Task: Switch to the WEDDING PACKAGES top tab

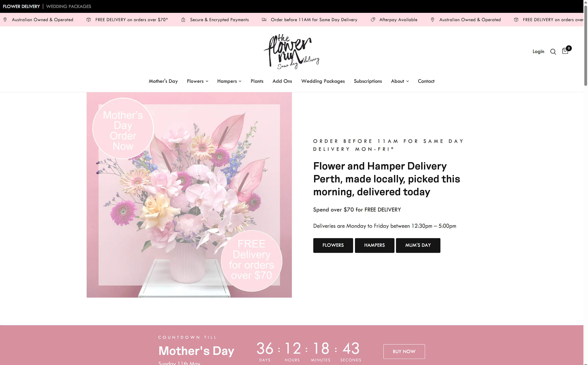Action: coord(68,6)
